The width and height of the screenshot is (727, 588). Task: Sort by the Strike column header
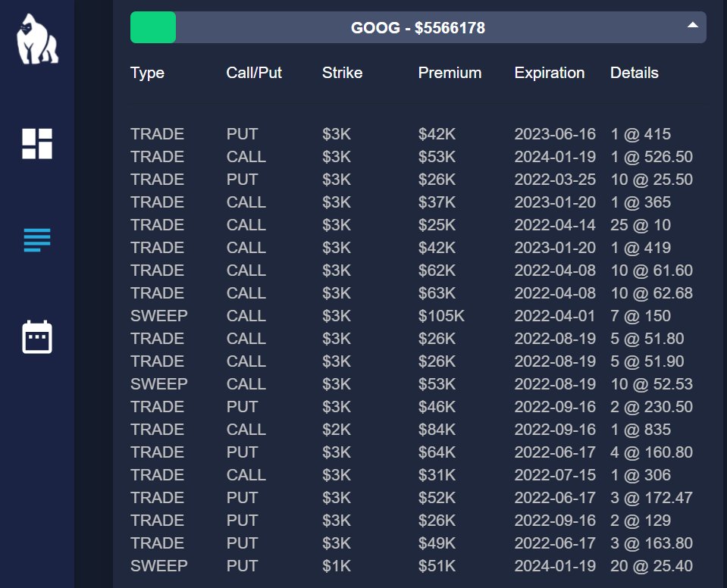click(342, 73)
